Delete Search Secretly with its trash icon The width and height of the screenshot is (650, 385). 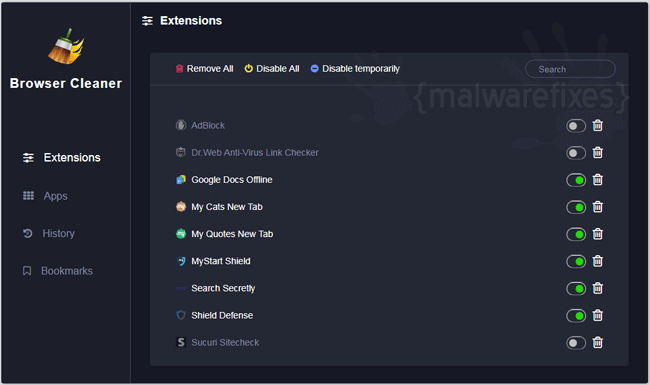[x=597, y=288]
